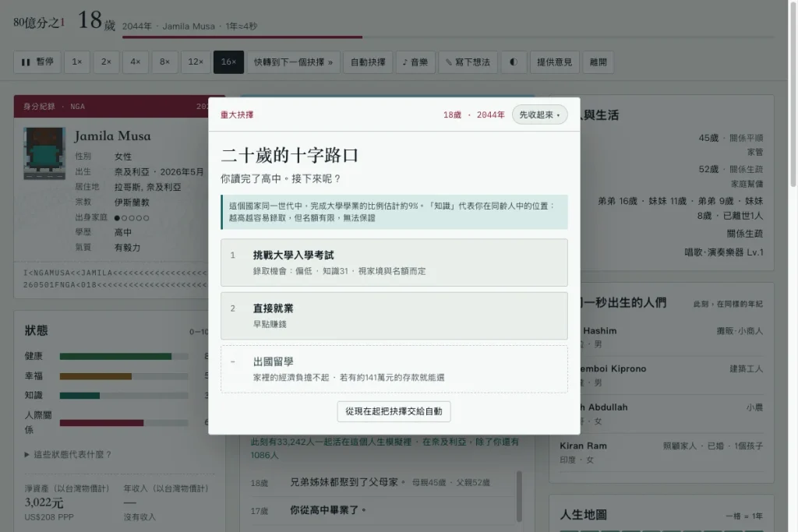Set speed to 12×
Viewport: 798px width, 532px height.
point(196,62)
